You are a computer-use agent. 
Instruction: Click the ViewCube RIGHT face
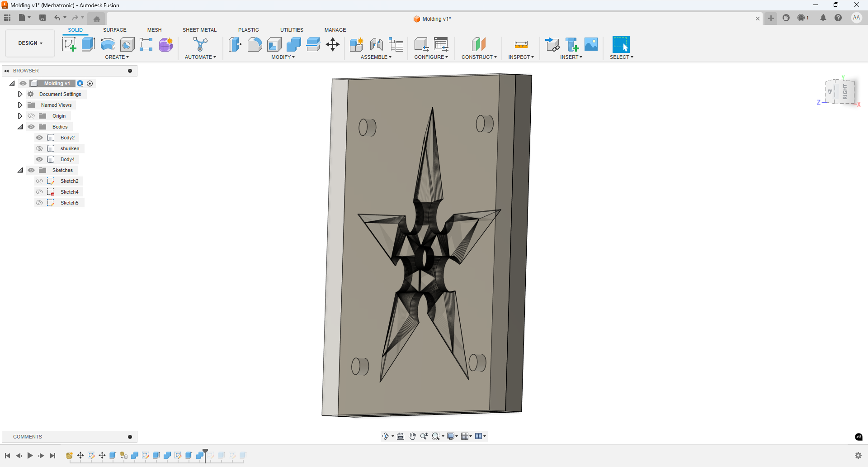[845, 92]
